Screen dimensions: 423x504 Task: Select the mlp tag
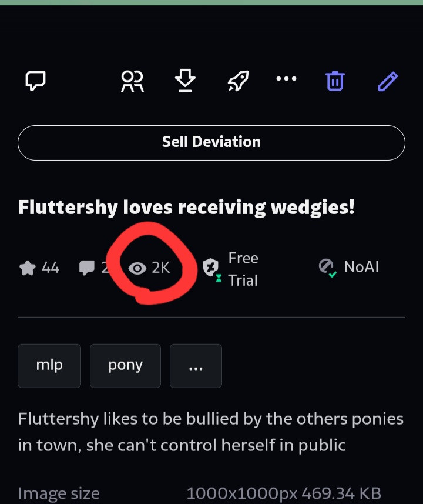49,366
